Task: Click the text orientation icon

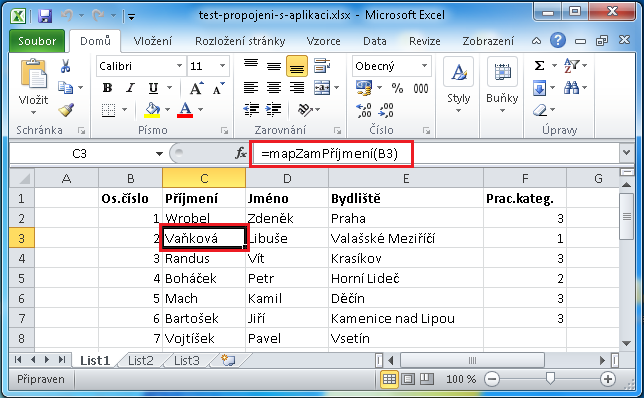Action: click(x=305, y=110)
